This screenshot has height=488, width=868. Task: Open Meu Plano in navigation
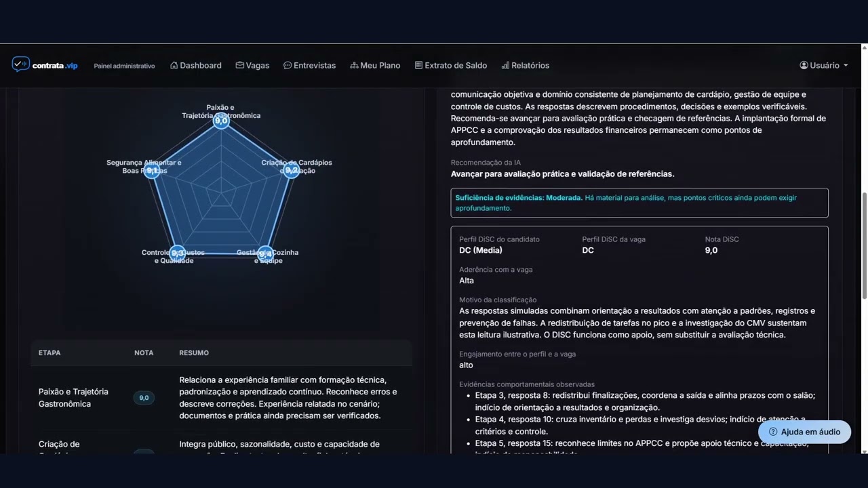[375, 66]
